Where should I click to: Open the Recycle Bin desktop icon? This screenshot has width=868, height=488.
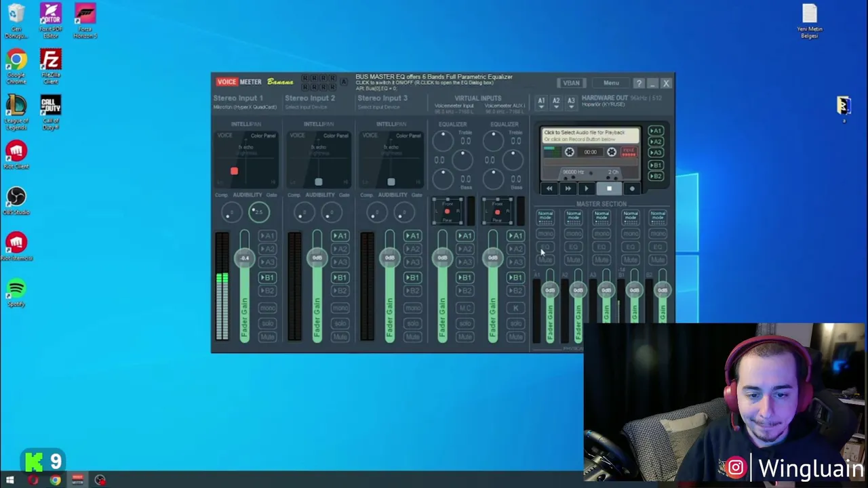click(16, 21)
